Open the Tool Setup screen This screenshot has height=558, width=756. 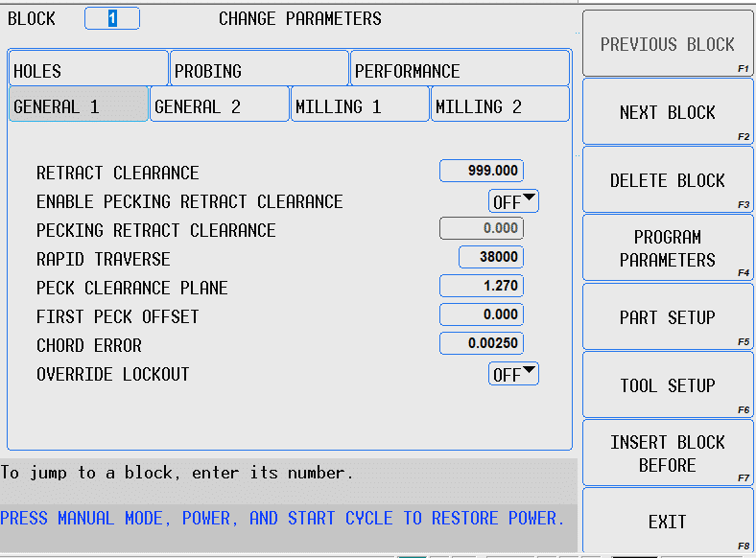tap(668, 385)
